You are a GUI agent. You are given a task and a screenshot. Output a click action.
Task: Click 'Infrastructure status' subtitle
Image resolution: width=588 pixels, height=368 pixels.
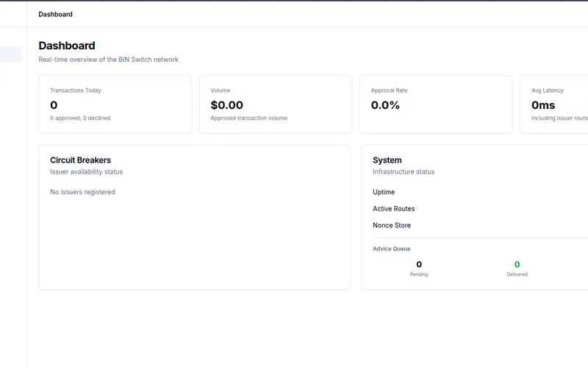(x=404, y=171)
